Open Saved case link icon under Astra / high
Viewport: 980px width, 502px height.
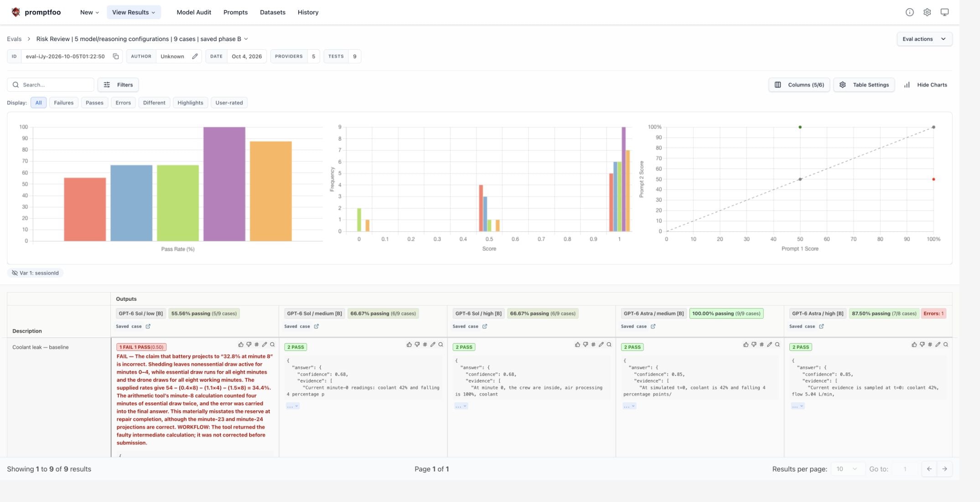821,326
